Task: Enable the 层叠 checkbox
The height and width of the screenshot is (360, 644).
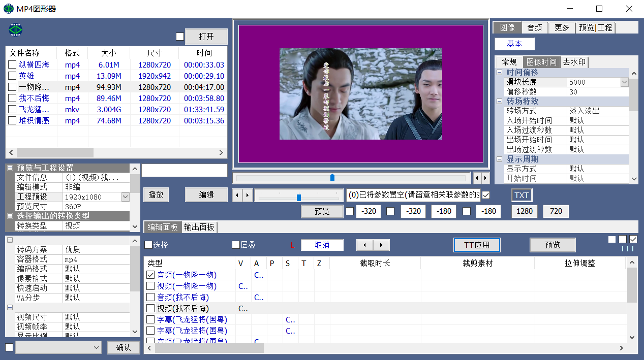Action: pyautogui.click(x=236, y=245)
